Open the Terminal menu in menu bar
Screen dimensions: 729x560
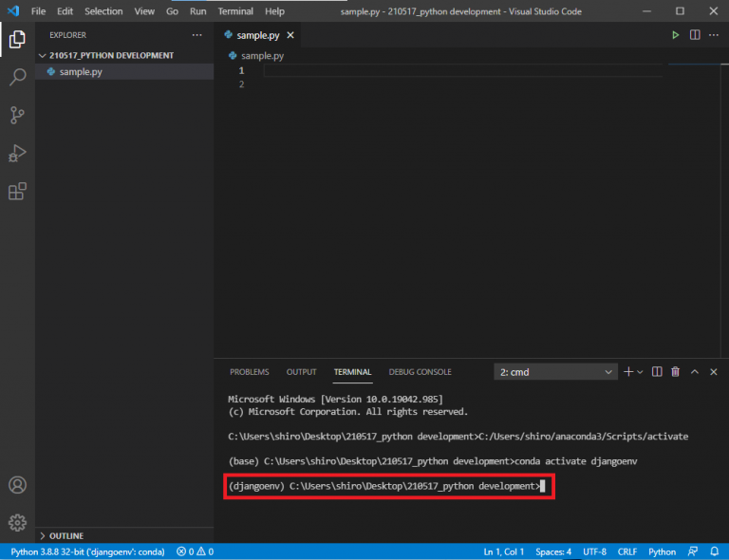point(234,11)
